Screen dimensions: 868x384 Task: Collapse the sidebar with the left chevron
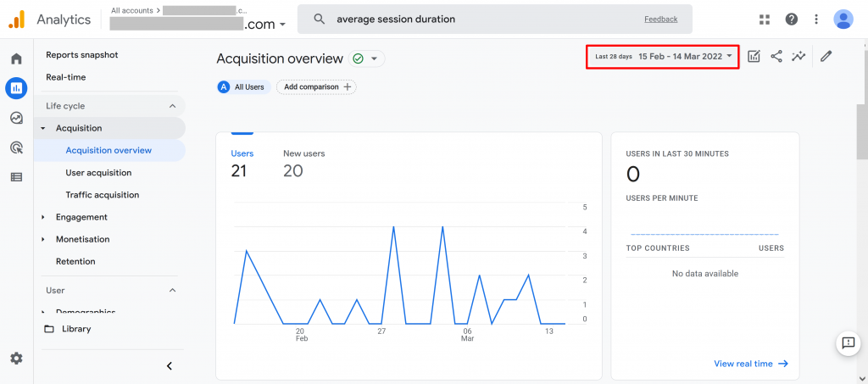tap(170, 365)
